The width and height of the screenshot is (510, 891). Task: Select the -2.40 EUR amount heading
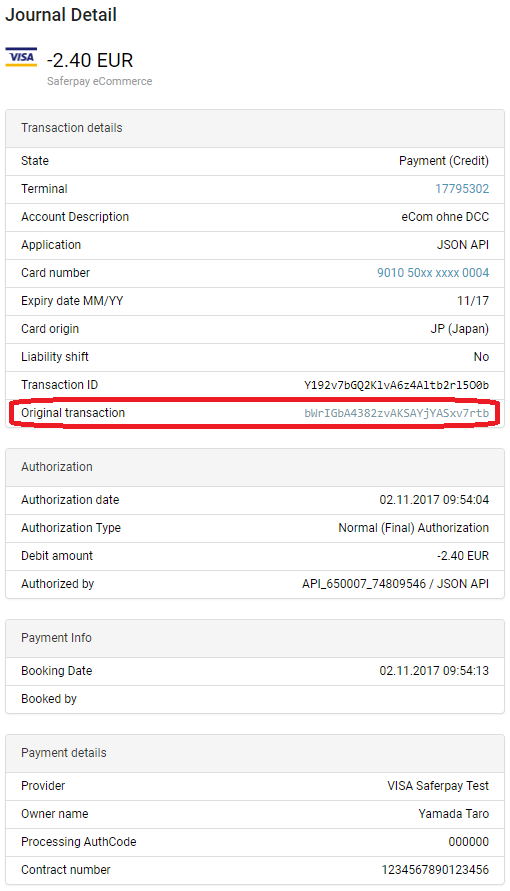click(90, 60)
